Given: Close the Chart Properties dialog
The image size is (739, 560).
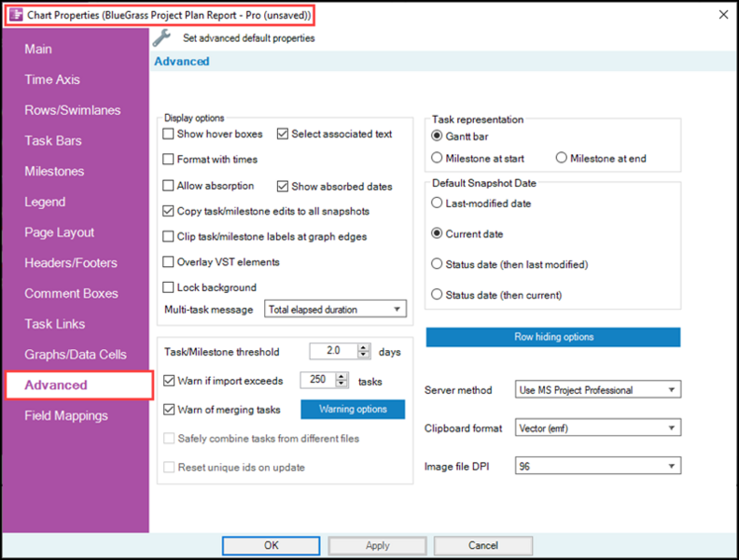Looking at the screenshot, I should [x=723, y=15].
